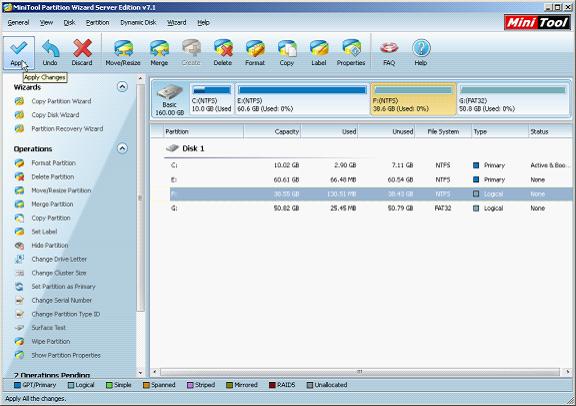Open the Wizard menu

pos(177,23)
